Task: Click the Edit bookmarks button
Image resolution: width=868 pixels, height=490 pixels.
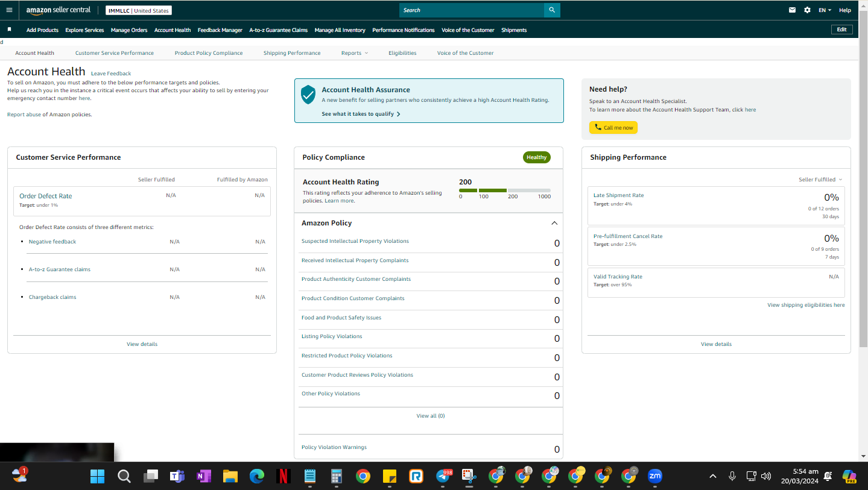Action: pyautogui.click(x=841, y=30)
